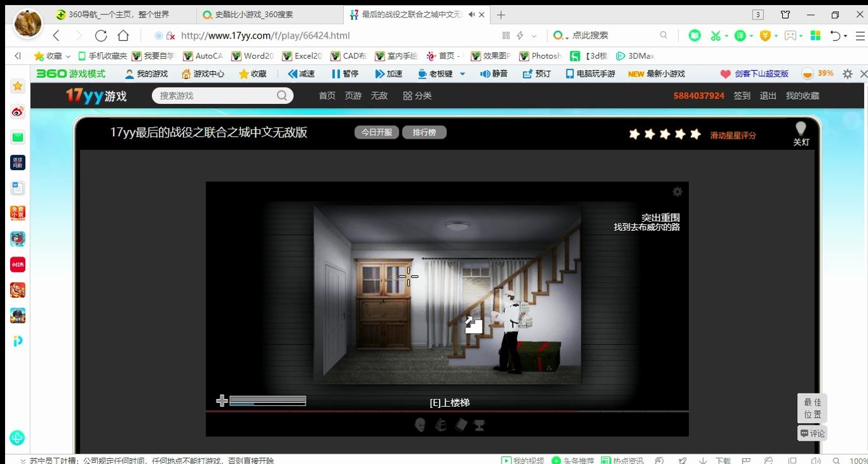
Task: Open the Word document sidebar icon
Action: [18, 188]
